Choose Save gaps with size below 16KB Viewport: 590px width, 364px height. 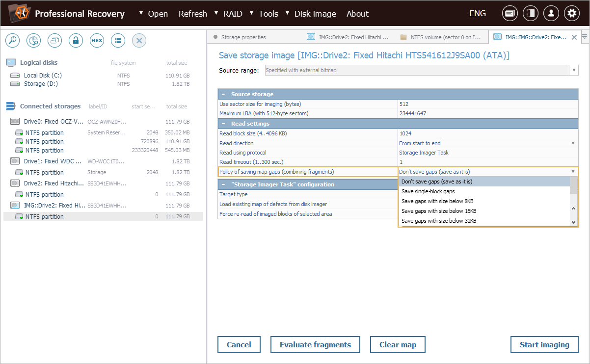pos(484,211)
